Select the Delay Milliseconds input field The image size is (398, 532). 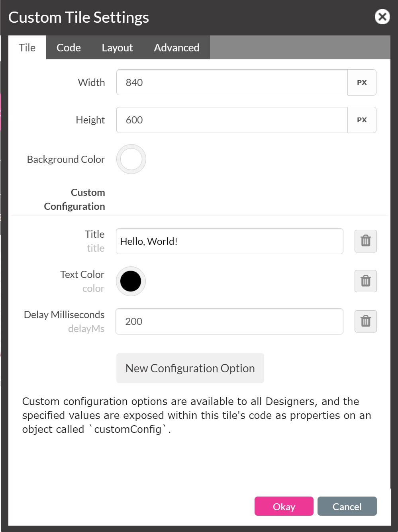(229, 321)
